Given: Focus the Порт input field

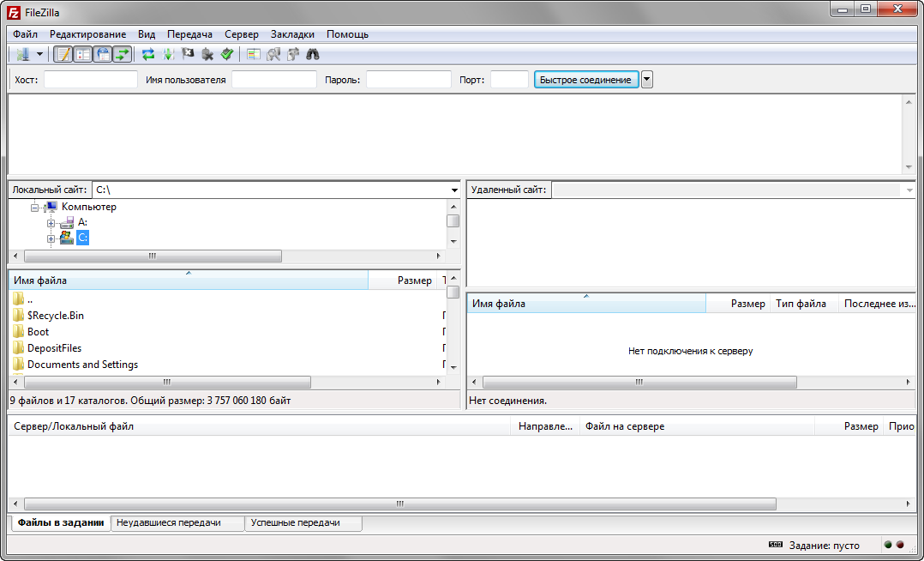Looking at the screenshot, I should [510, 80].
